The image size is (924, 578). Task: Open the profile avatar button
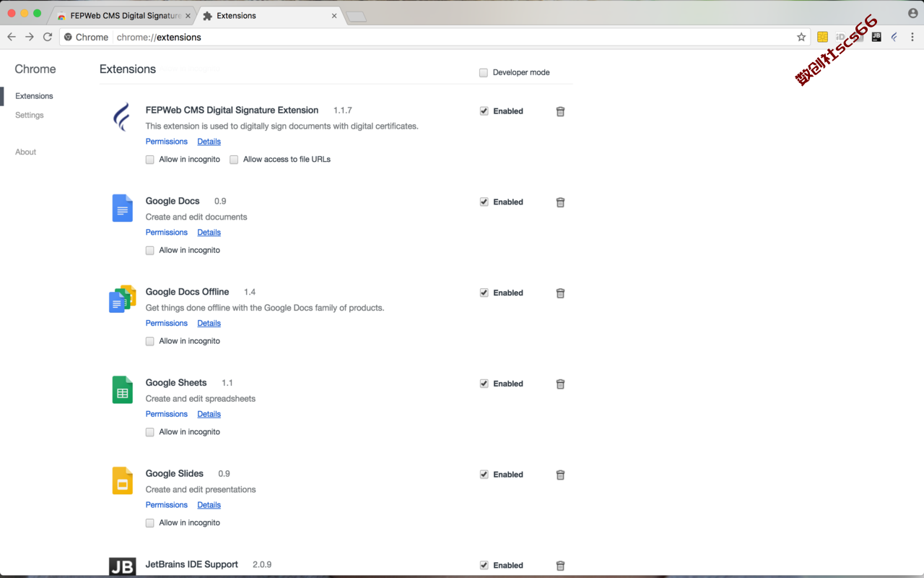coord(912,13)
